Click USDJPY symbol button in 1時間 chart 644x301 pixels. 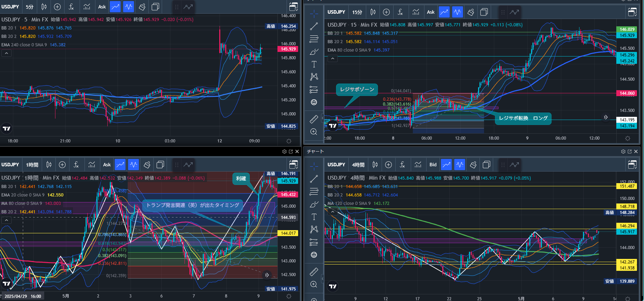click(10, 165)
